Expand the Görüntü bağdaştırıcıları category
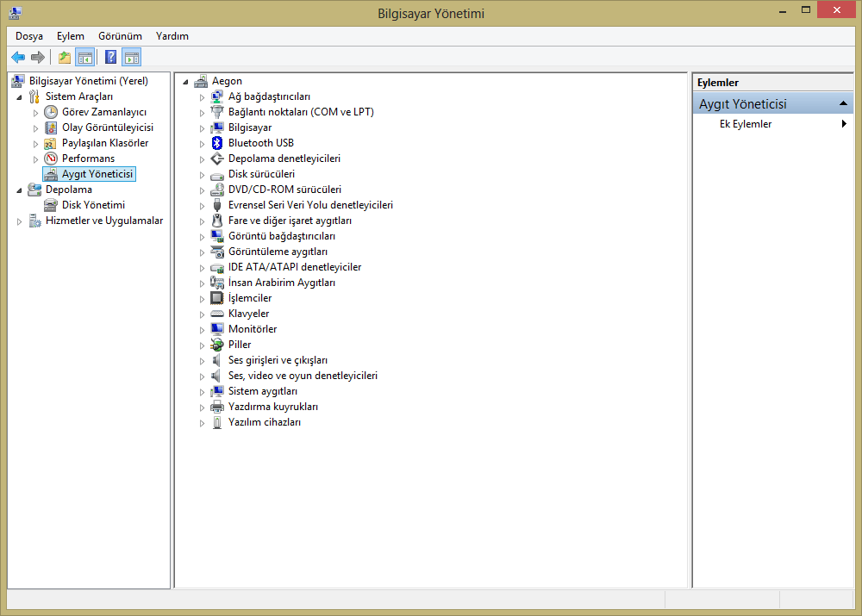Image resolution: width=862 pixels, height=616 pixels. point(202,237)
